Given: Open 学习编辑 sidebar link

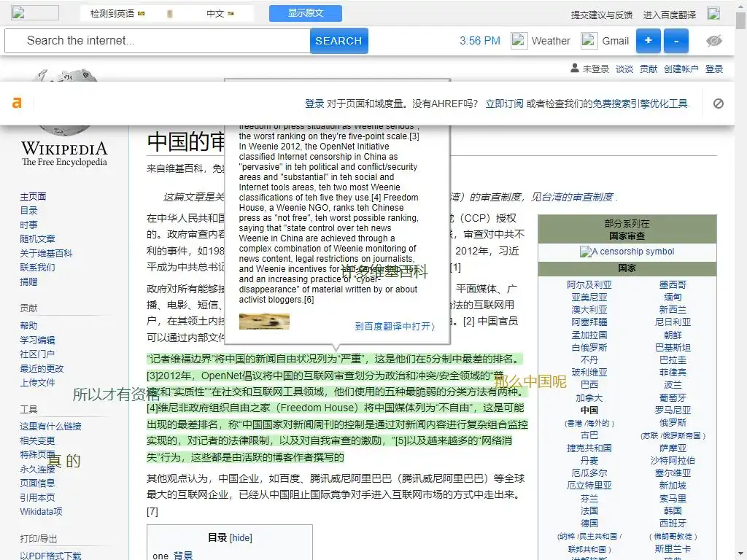Looking at the screenshot, I should click(x=38, y=340).
